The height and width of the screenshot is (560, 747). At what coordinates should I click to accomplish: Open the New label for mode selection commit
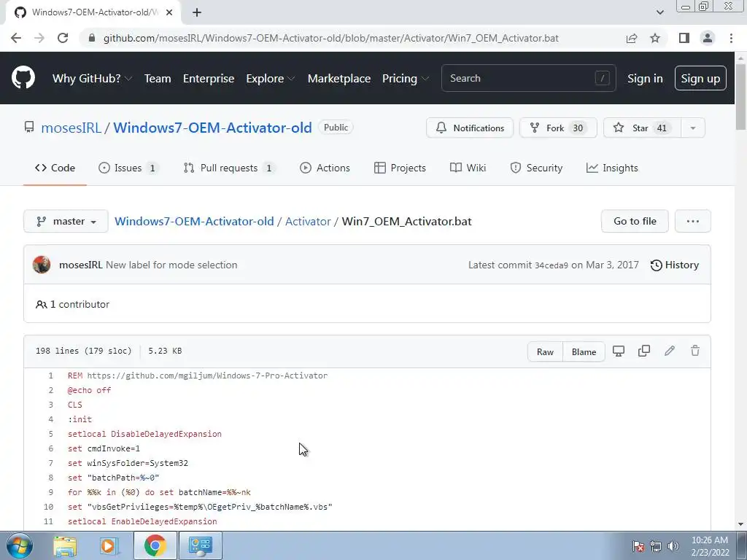point(171,265)
